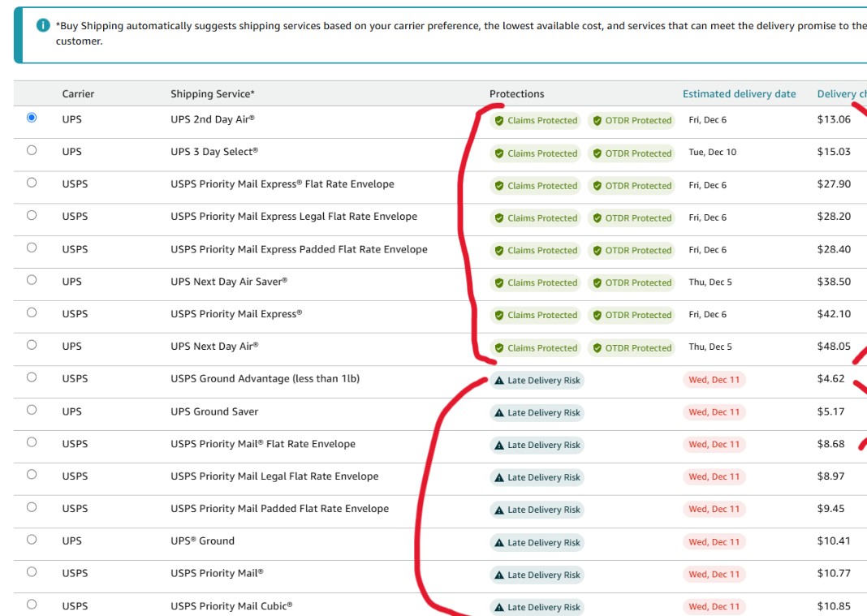Viewport: 867px width, 616px height.
Task: Click OTDR Protected badge in $28.20 row
Action: click(x=632, y=218)
